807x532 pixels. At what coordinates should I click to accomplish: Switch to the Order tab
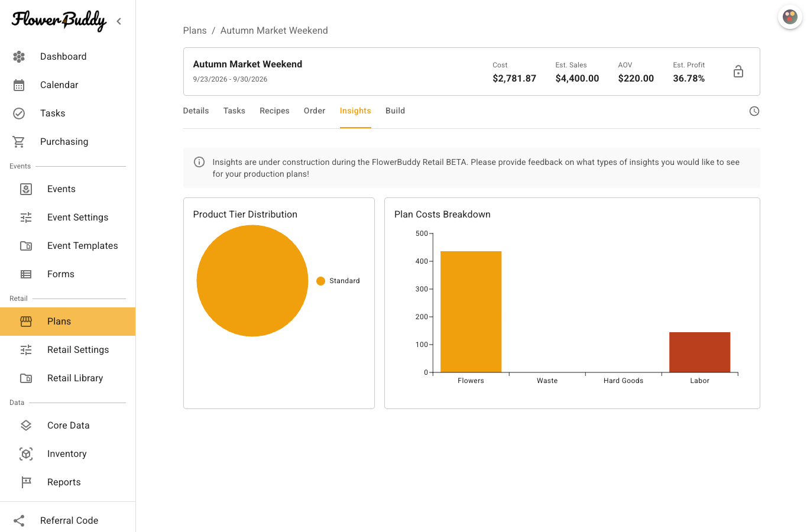pyautogui.click(x=315, y=111)
